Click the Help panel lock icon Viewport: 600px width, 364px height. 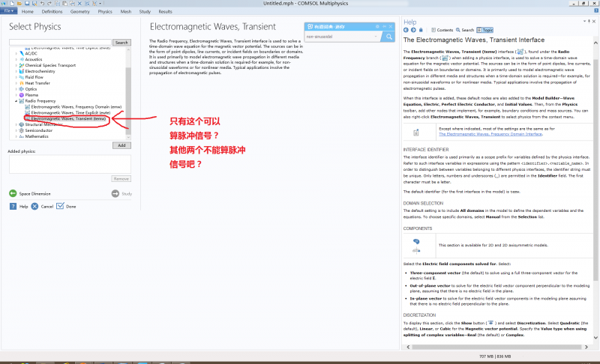pyautogui.click(x=421, y=30)
